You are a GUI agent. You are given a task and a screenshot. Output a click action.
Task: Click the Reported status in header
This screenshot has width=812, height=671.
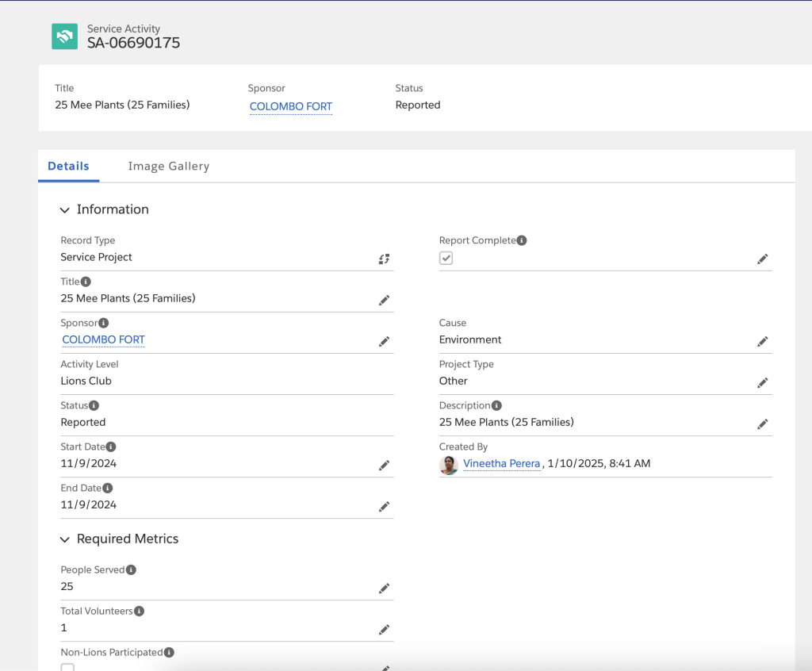pyautogui.click(x=418, y=105)
